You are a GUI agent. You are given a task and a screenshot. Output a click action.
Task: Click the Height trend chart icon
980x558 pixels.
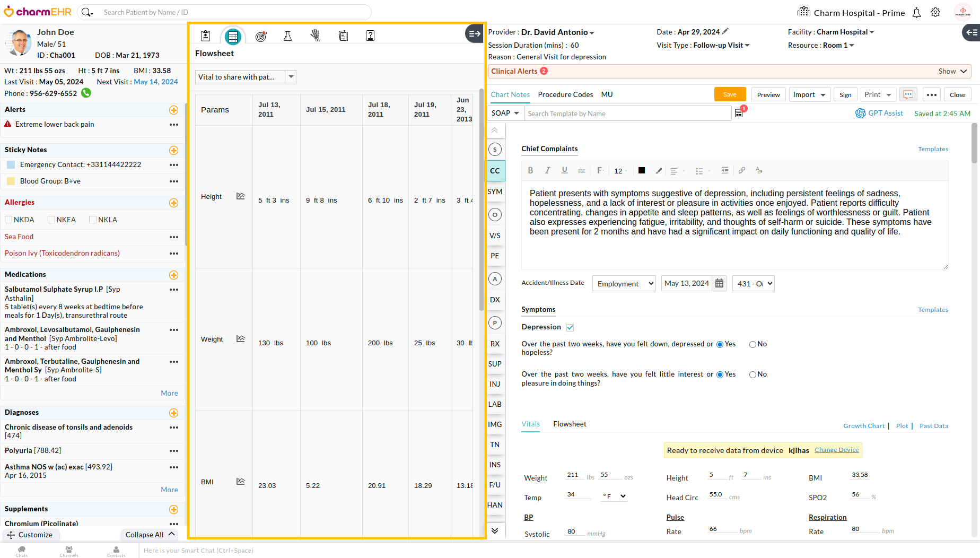click(241, 196)
